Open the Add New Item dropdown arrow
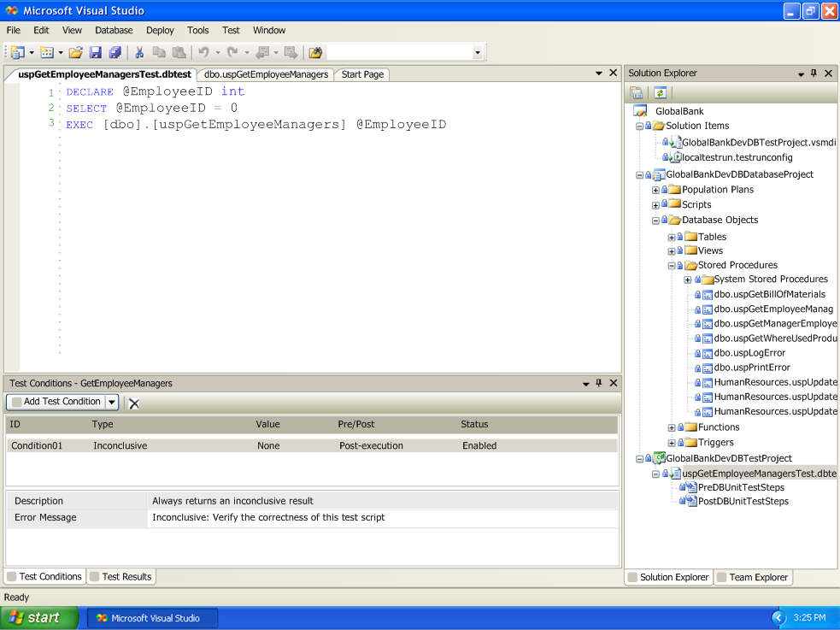The height and width of the screenshot is (630, 840). click(61, 52)
